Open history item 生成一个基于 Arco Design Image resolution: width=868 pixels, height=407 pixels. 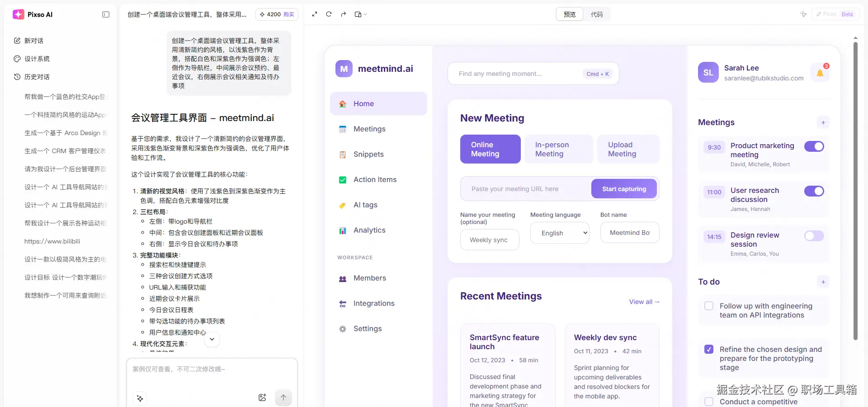click(65, 133)
